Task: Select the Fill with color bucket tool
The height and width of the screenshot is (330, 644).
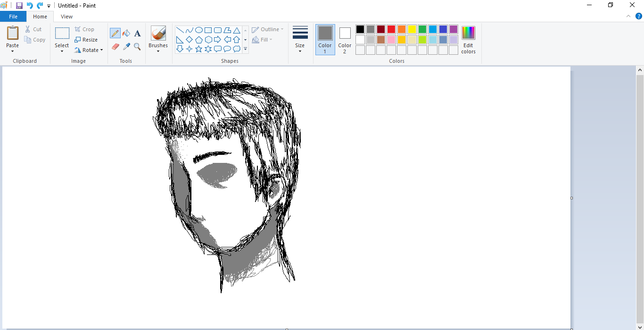Action: point(126,33)
